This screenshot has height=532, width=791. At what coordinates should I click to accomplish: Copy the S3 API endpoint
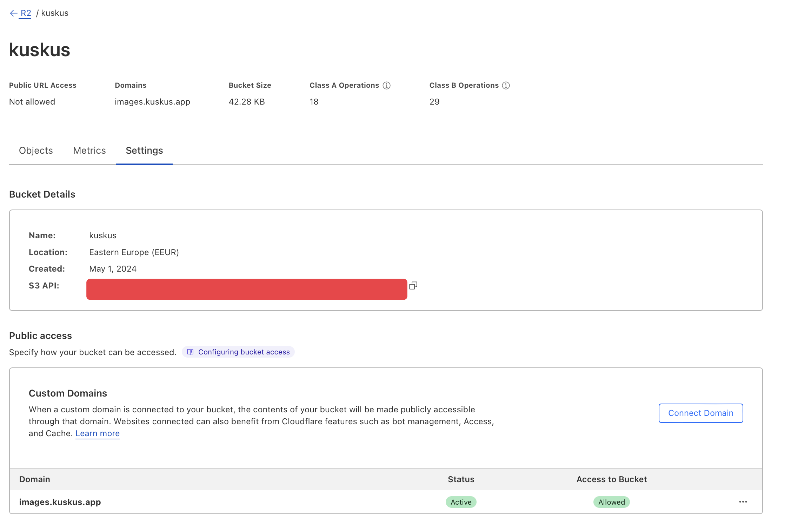(x=413, y=286)
